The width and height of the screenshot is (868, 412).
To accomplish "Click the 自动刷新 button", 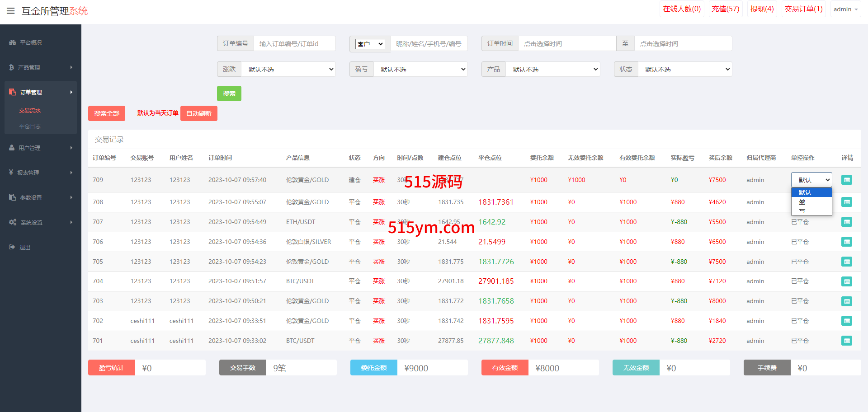I will tap(198, 113).
